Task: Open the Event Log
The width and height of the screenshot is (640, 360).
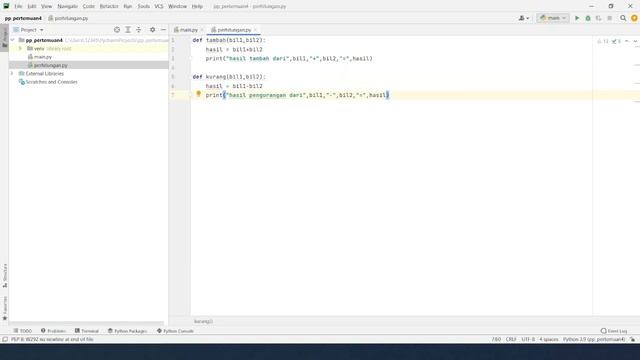Action: pyautogui.click(x=614, y=331)
